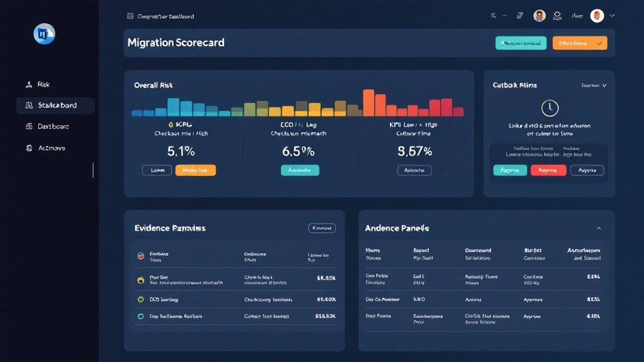Click the Risk person icon in sidebar
The height and width of the screenshot is (362, 644).
[x=29, y=85]
